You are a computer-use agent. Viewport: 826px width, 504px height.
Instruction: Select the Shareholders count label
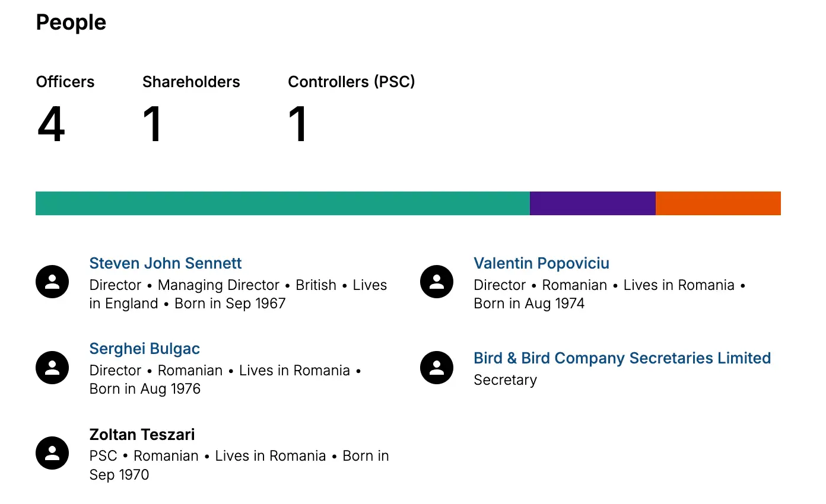191,82
